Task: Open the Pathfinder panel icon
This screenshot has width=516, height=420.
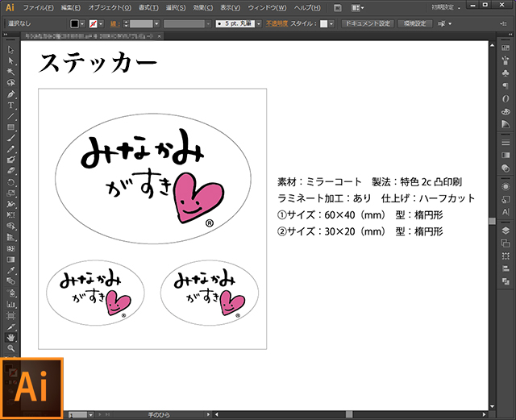Action: tap(506, 281)
